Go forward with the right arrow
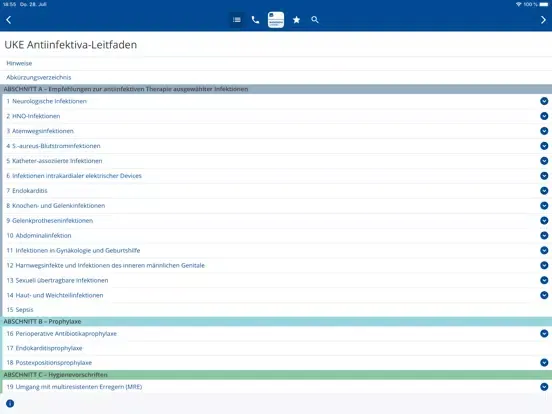The height and width of the screenshot is (414, 552). (x=543, y=20)
